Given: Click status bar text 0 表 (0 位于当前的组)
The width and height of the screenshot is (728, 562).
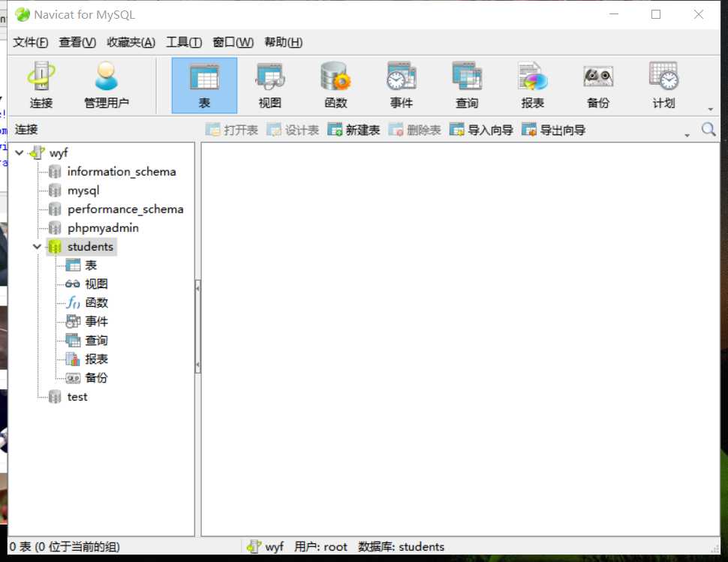Looking at the screenshot, I should pos(65,547).
